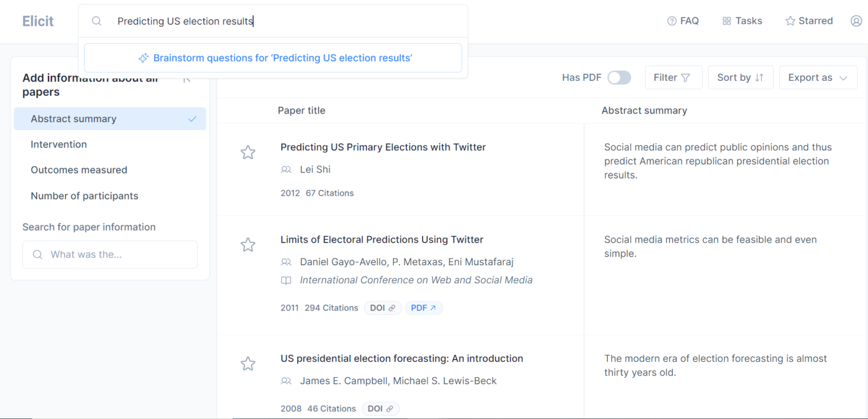Click the authors icon beside Lei Shi
Image resolution: width=868 pixels, height=419 pixels.
pyautogui.click(x=286, y=169)
